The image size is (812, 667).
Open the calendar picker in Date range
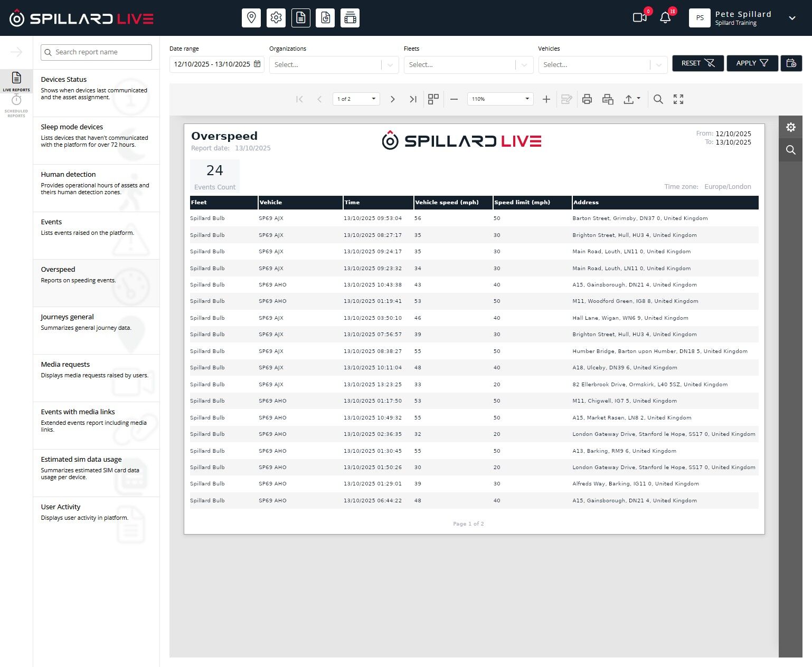pyautogui.click(x=257, y=64)
